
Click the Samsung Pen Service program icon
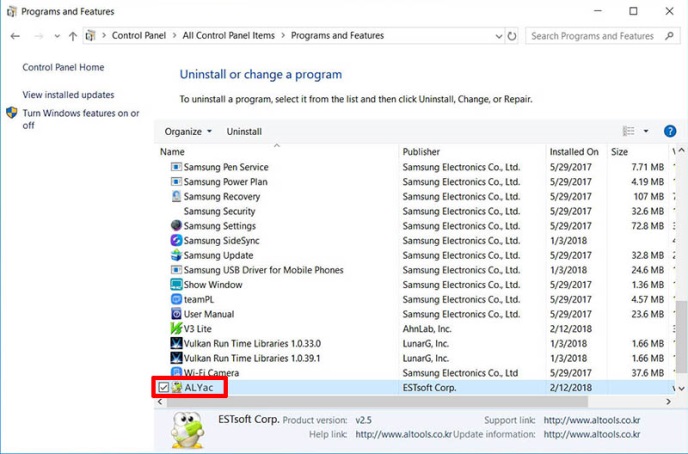(176, 167)
